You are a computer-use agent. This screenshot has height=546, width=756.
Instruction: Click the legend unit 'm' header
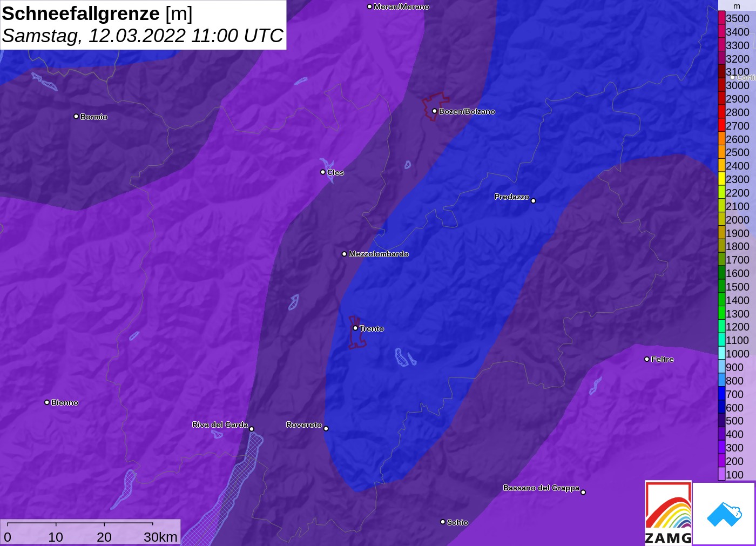[737, 6]
